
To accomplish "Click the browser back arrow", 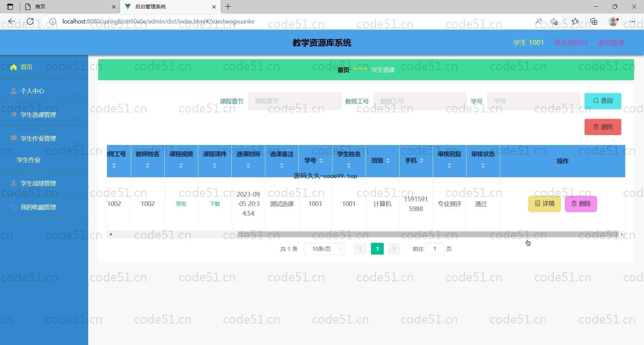I will [x=12, y=21].
